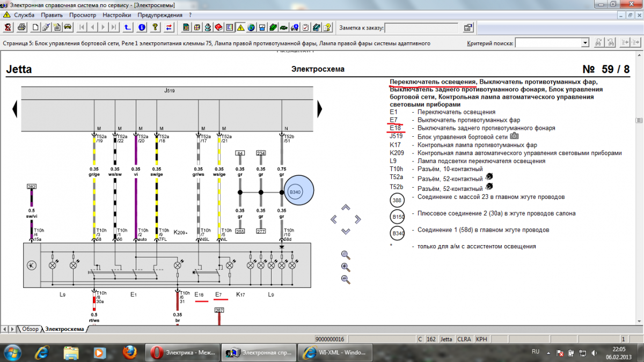Go to the previous page with the toolbar arrow

(x=93, y=27)
